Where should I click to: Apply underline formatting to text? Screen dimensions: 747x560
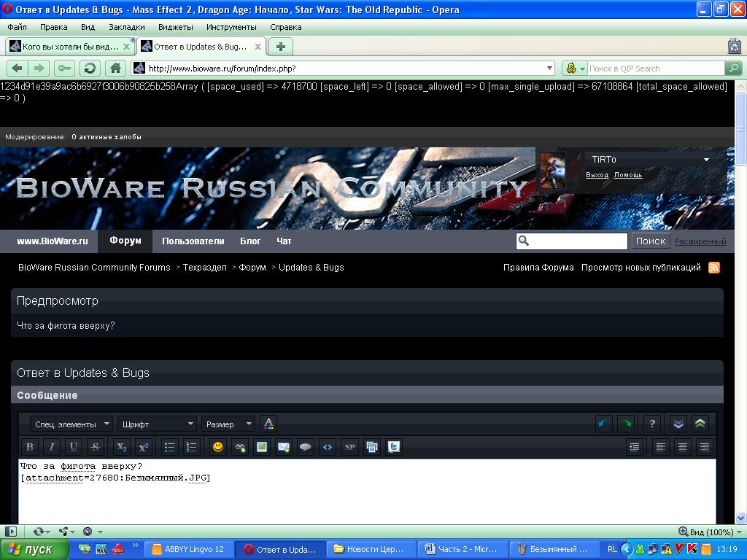coord(74,447)
